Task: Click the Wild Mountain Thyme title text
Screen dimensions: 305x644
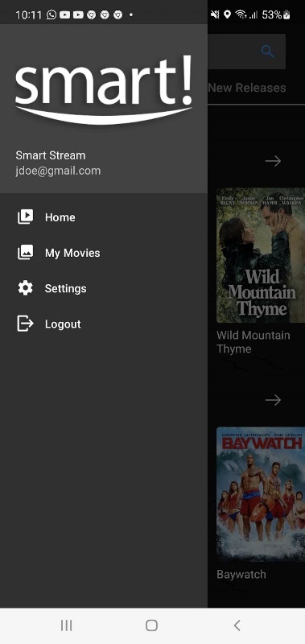Action: (x=253, y=342)
